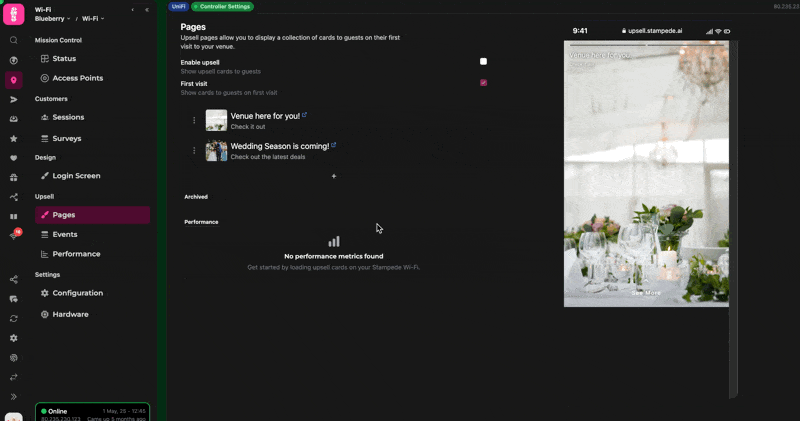Expand the left rail with double-chevron
Screen dimensions: 800x421
[14, 397]
